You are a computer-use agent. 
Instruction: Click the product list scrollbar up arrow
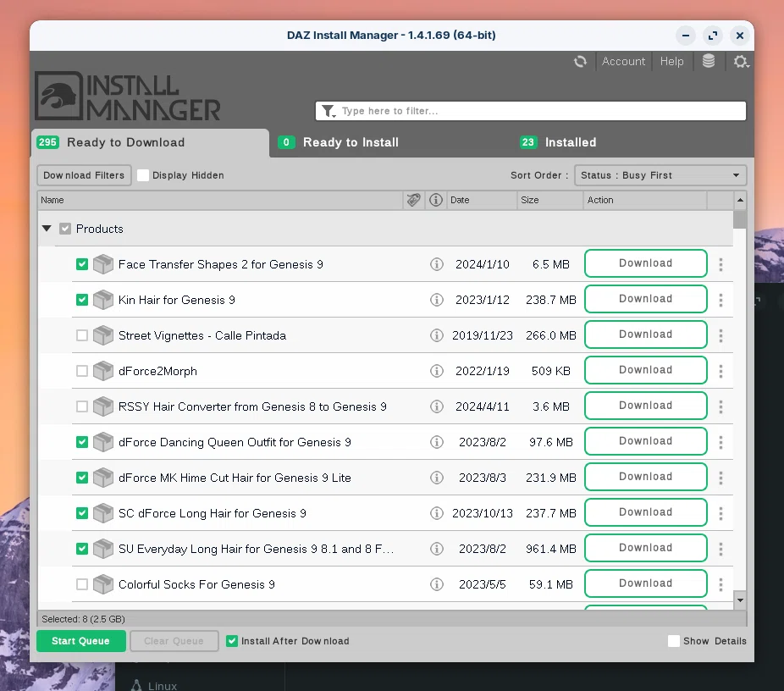pos(740,200)
